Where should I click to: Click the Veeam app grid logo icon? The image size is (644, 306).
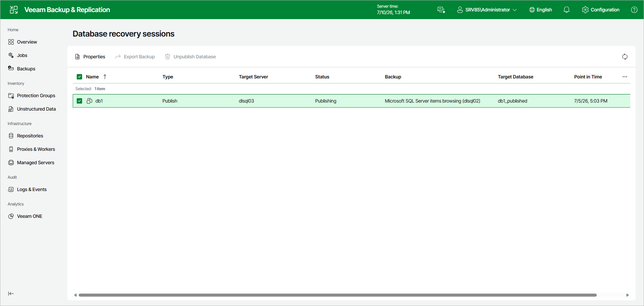coord(14,10)
